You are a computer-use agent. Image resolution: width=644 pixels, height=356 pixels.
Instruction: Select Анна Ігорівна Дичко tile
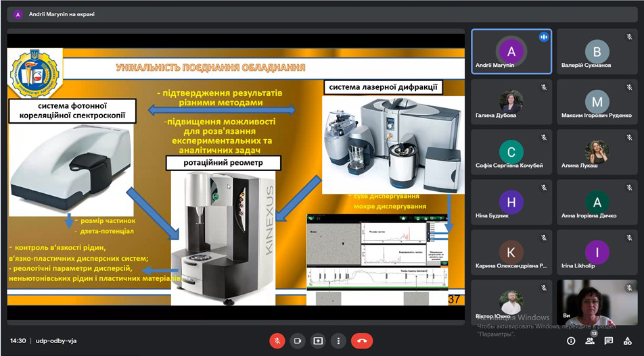coord(597,202)
